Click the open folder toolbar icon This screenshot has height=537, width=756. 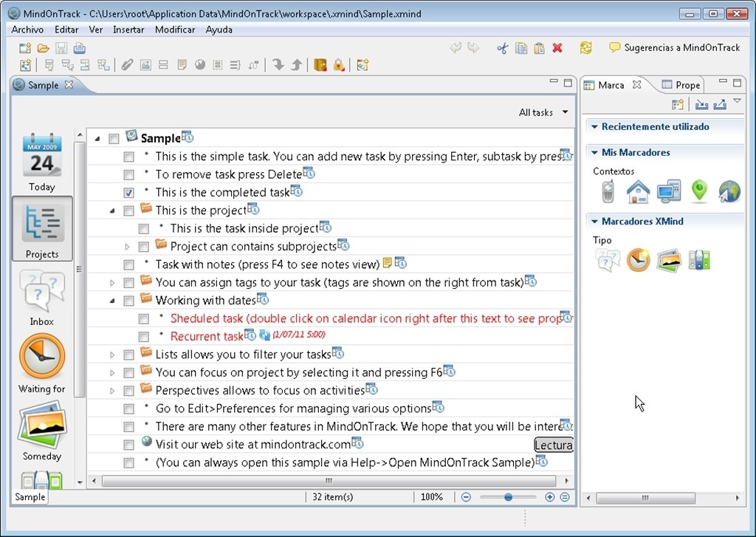(44, 48)
